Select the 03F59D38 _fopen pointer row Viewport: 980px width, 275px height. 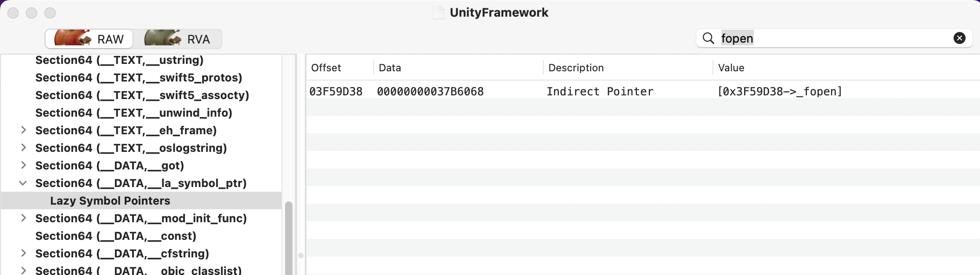[x=643, y=91]
